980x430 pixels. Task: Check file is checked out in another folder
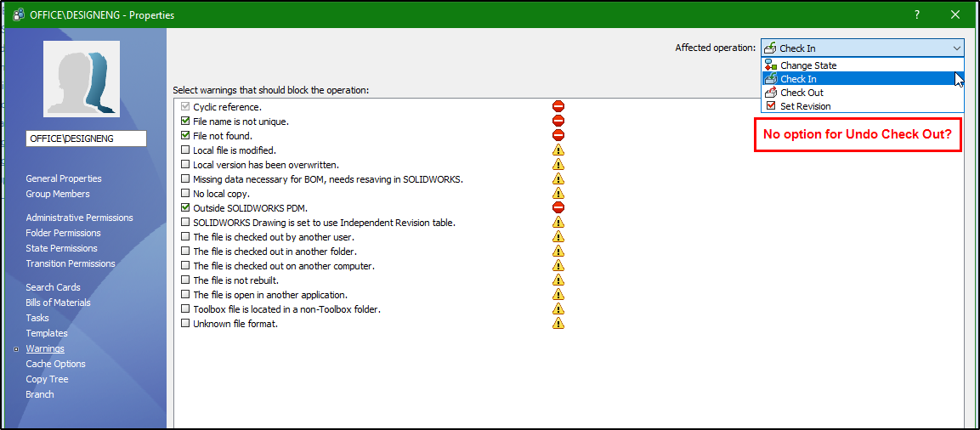click(185, 252)
